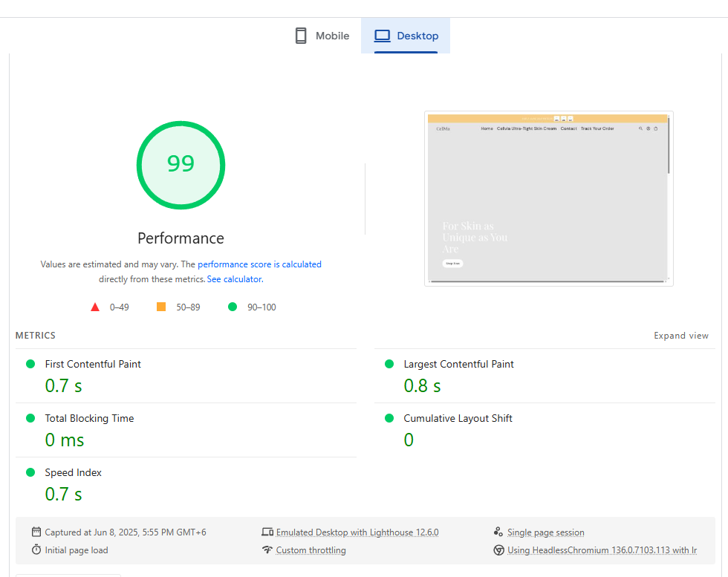The image size is (728, 577).
Task: Open the See calculator link
Action: tap(234, 279)
